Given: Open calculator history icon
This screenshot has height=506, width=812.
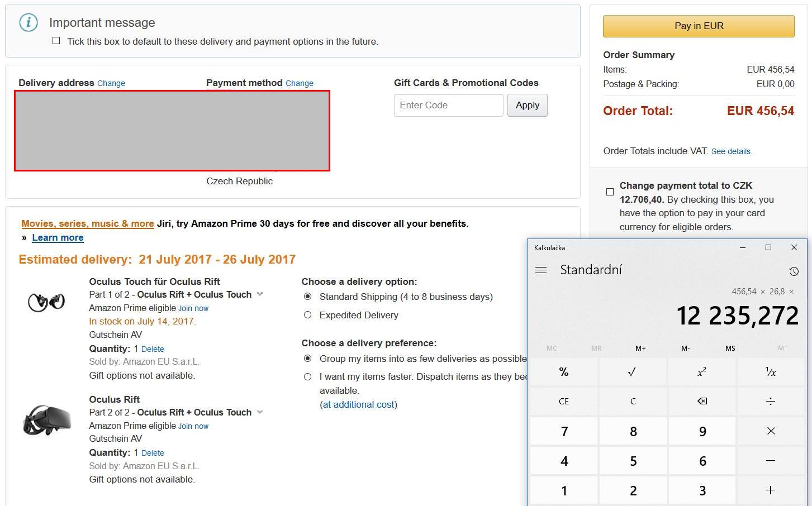Looking at the screenshot, I should coord(794,271).
